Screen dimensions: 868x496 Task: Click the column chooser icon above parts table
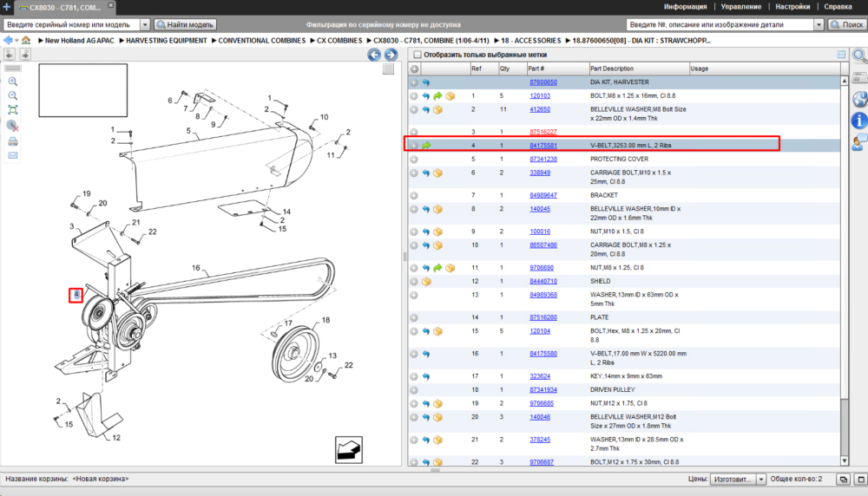[x=841, y=54]
